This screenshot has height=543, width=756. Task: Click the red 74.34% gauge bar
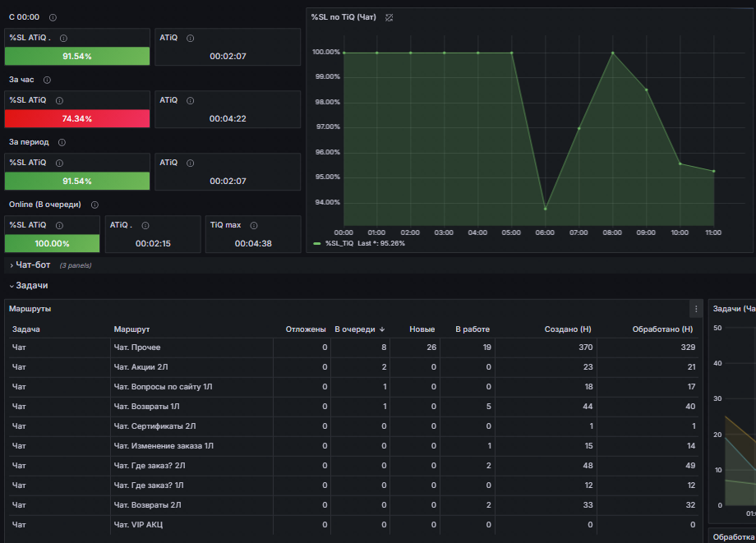[x=77, y=118]
